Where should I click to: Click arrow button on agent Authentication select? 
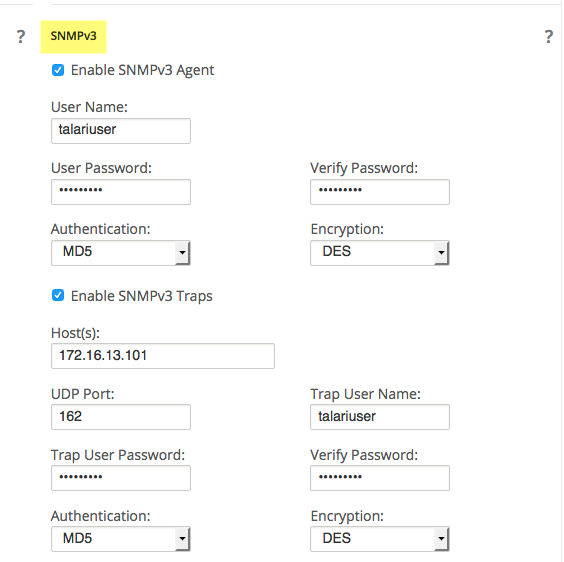coord(182,253)
